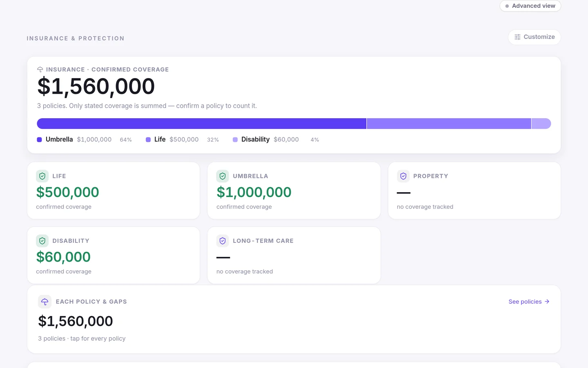This screenshot has height=368, width=588.
Task: Click the Disability card shield icon
Action: pyautogui.click(x=42, y=241)
